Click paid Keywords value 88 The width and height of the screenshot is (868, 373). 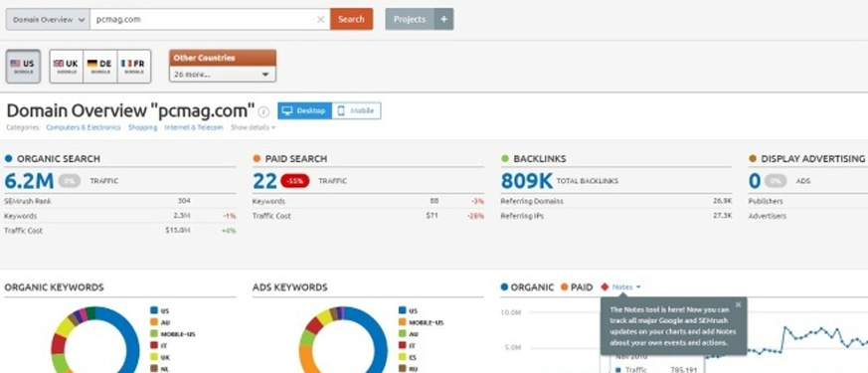434,201
